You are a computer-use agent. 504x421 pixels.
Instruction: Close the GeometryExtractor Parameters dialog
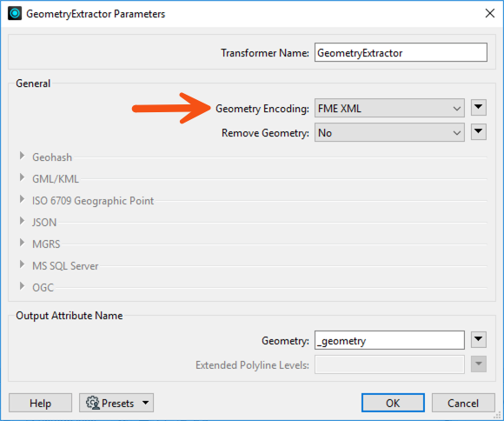tap(490, 14)
